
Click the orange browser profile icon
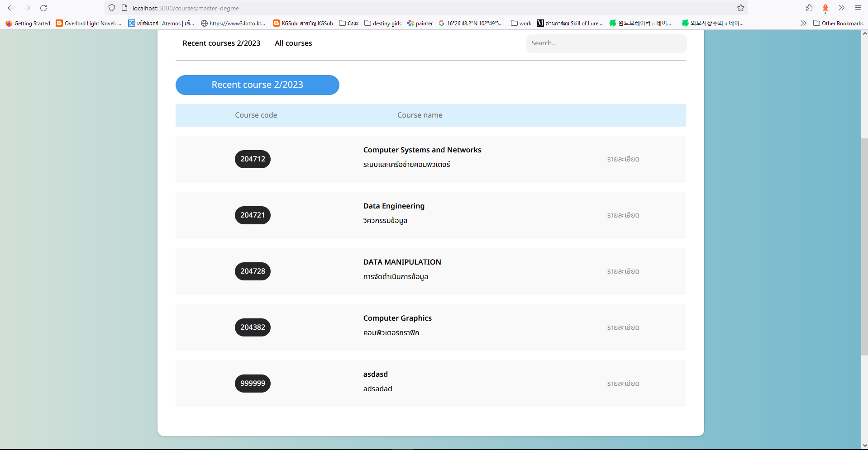825,8
